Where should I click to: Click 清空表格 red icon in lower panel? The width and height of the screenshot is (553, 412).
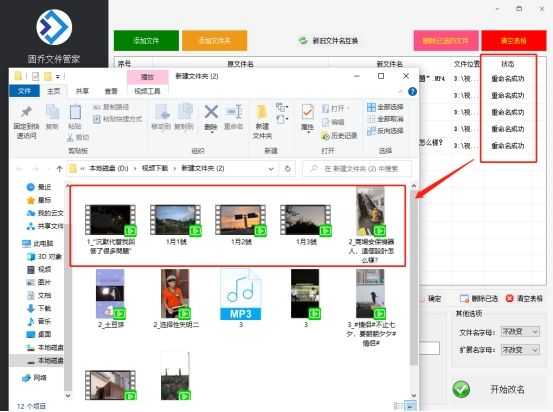click(x=524, y=299)
